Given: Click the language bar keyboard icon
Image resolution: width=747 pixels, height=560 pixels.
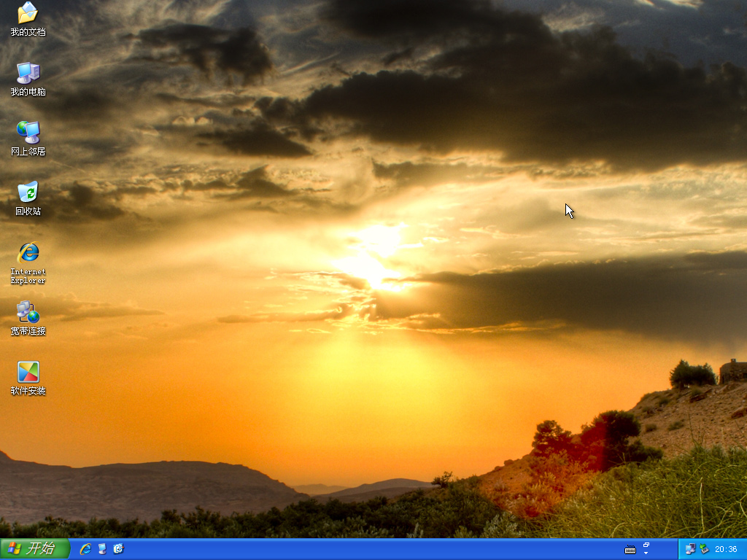Looking at the screenshot, I should click(x=630, y=549).
